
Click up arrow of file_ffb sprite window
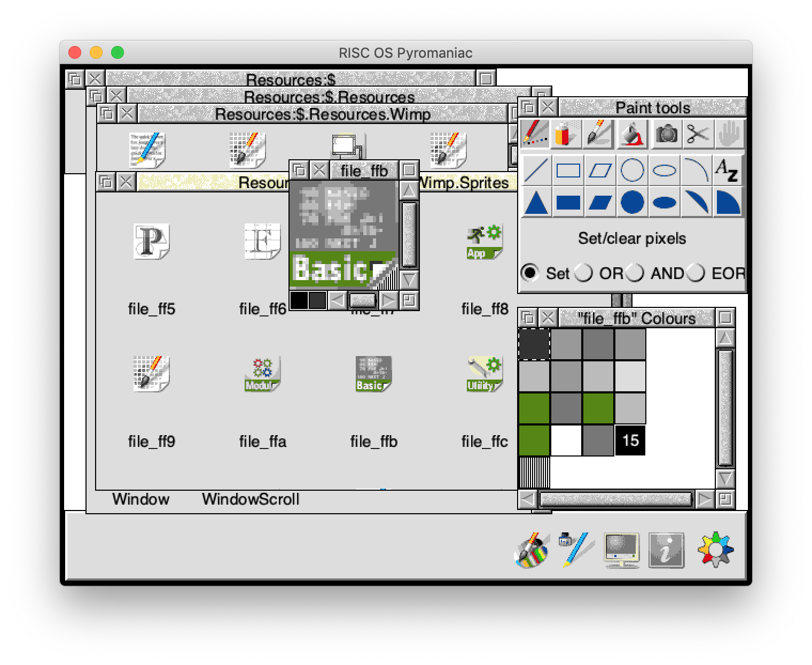click(409, 190)
